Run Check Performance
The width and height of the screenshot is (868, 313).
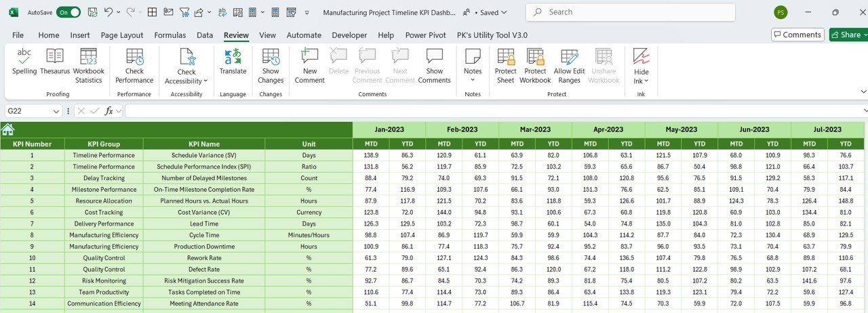pyautogui.click(x=134, y=66)
